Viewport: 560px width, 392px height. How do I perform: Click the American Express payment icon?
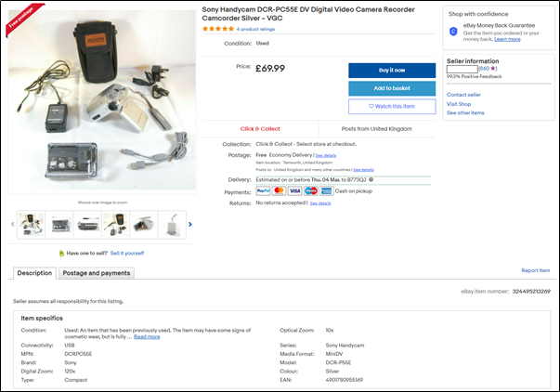[x=326, y=191]
